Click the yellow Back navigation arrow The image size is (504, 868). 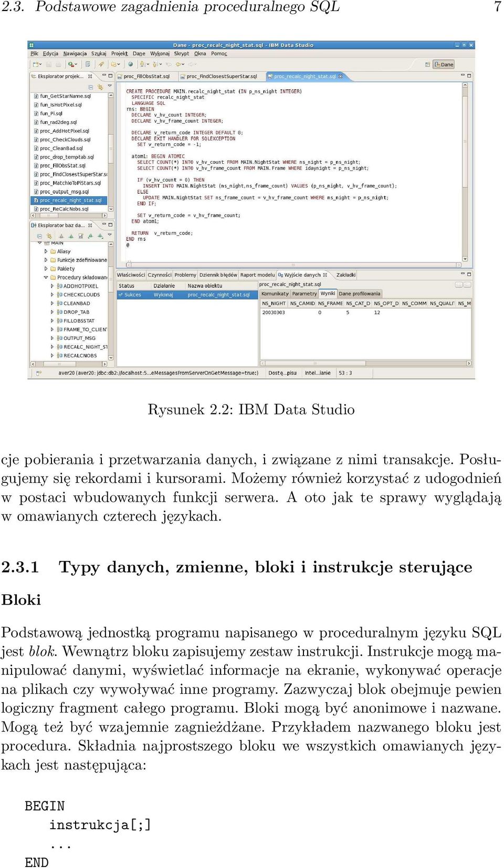[x=178, y=65]
